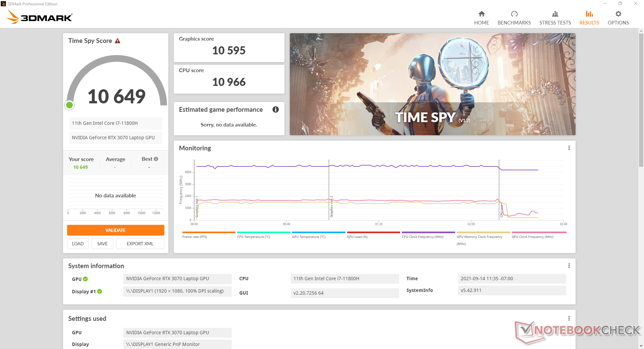The width and height of the screenshot is (644, 349).
Task: Click the scrollbar up arrow
Action: pyautogui.click(x=641, y=31)
